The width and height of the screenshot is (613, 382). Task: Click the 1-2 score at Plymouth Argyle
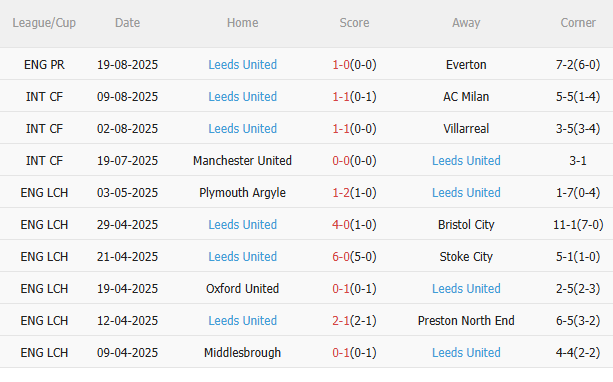coord(341,193)
